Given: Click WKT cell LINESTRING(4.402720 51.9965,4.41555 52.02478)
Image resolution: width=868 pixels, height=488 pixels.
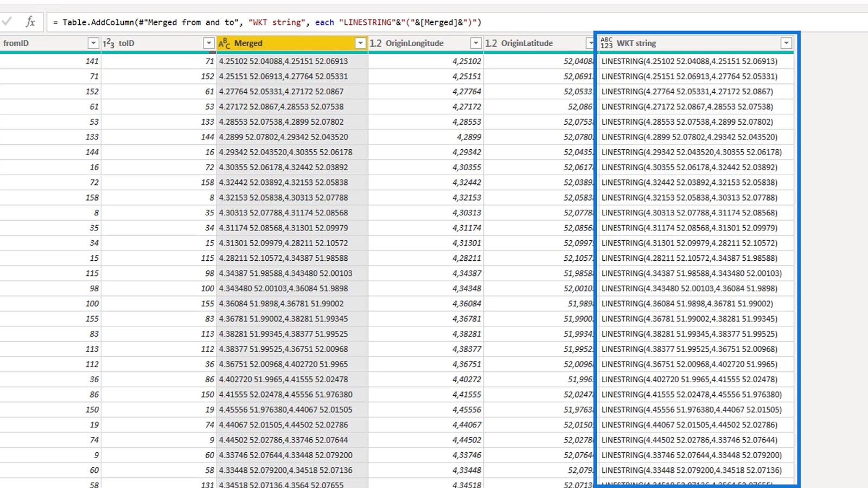Looking at the screenshot, I should tap(696, 380).
